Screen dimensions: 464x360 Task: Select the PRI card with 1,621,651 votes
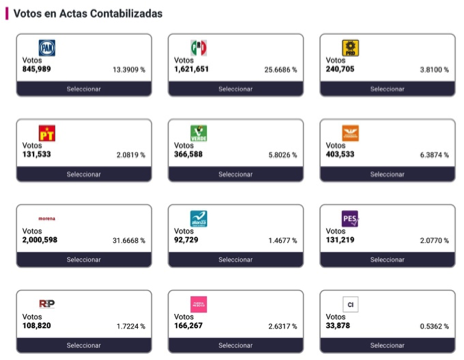pos(236,89)
